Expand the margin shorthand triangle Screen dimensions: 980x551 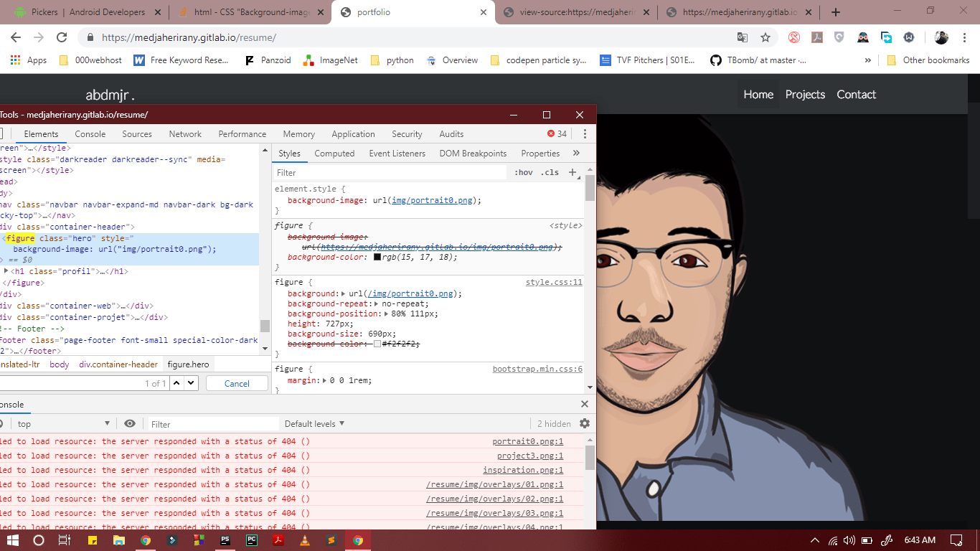coord(325,380)
